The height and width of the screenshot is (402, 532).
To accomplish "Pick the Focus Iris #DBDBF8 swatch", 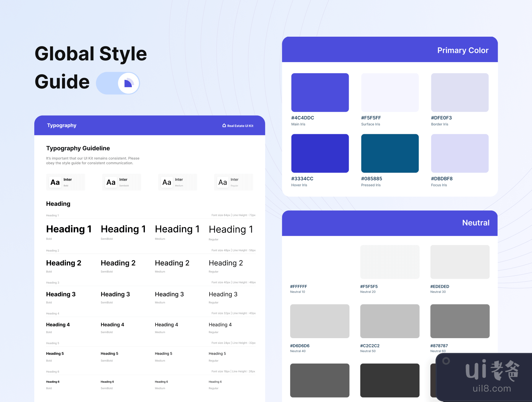I will tap(460, 153).
